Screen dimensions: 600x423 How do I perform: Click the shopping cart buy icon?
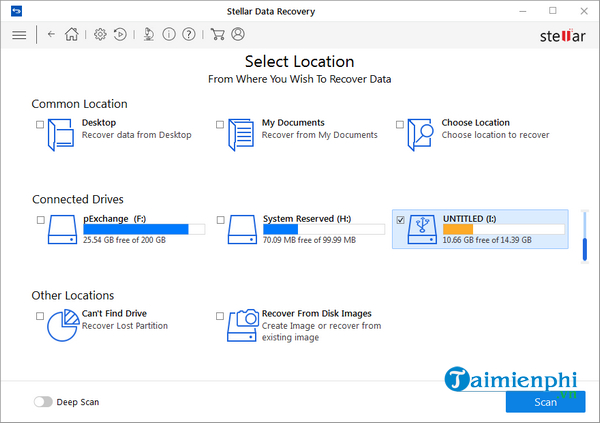click(x=217, y=34)
